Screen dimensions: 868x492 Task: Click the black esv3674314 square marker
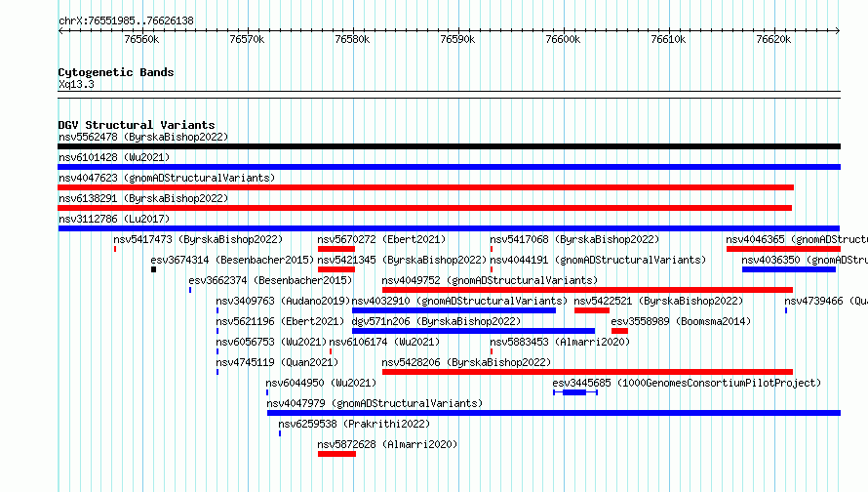pyautogui.click(x=153, y=269)
